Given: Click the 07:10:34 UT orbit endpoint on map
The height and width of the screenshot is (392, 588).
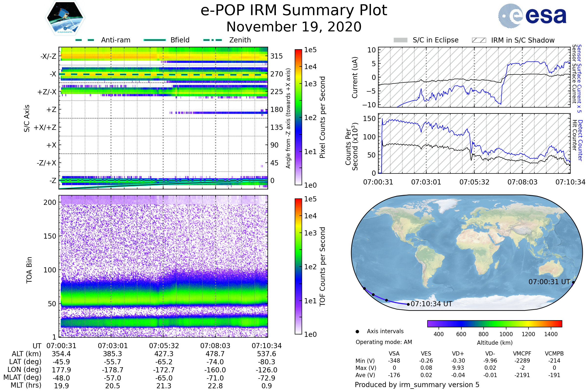Looking at the screenshot, I should [x=408, y=304].
